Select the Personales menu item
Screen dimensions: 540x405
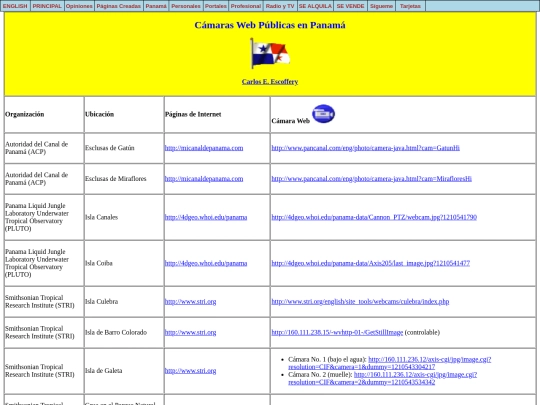[x=186, y=6]
